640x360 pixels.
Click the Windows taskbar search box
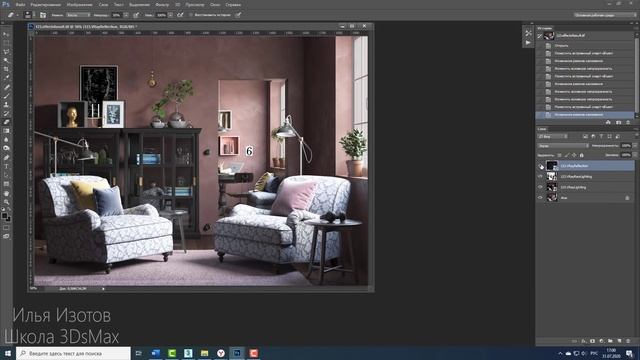pyautogui.click(x=73, y=353)
